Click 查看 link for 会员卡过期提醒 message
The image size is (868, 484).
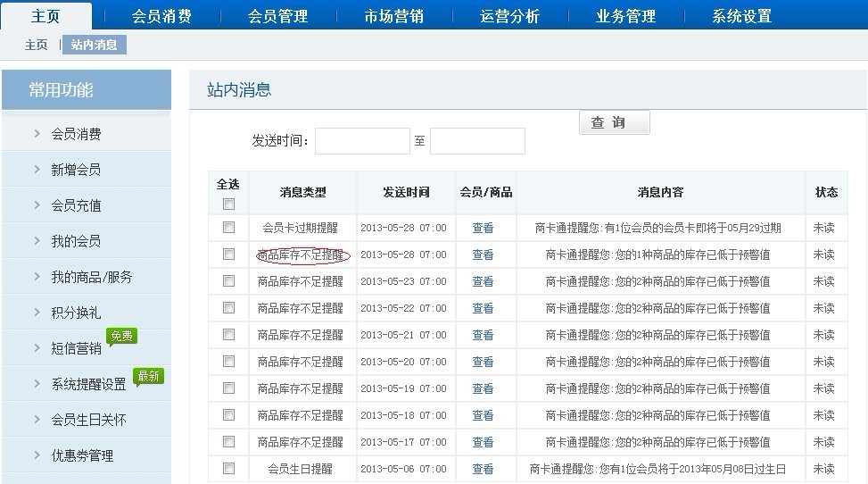[483, 229]
